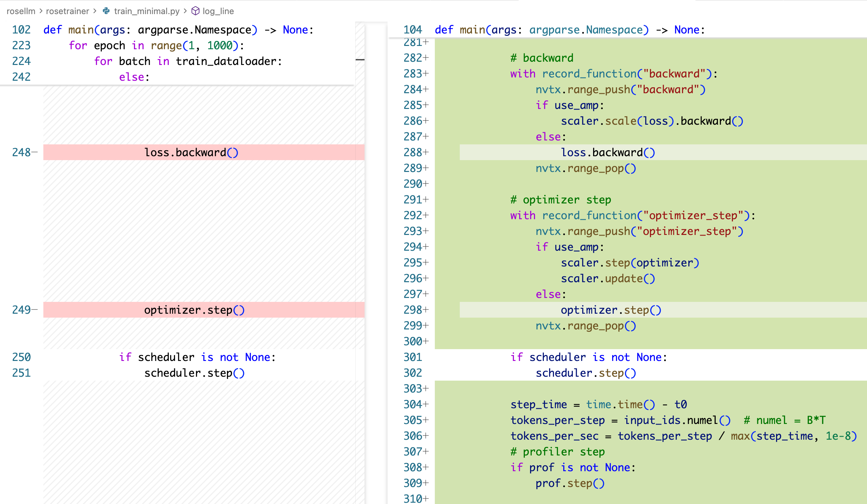Jump to sticky 'for batch in train_dataloader'
The image size is (867, 504).
(188, 61)
